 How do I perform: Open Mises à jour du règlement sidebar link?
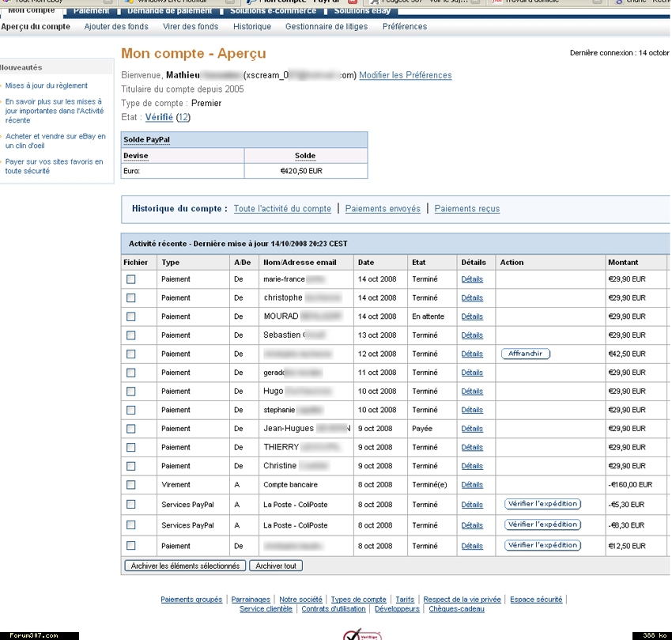click(x=47, y=85)
